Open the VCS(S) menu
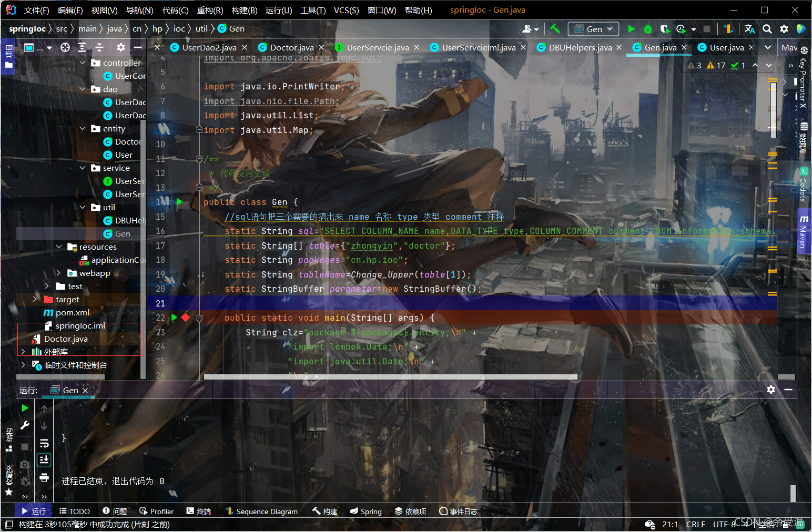 (347, 10)
